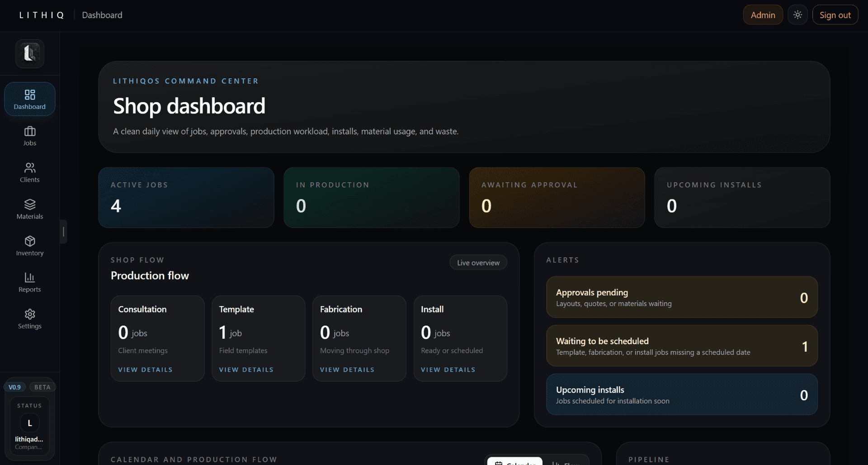Open the Upcoming Installs stat card at top
Viewport: 868px width, 465px height.
(742, 198)
